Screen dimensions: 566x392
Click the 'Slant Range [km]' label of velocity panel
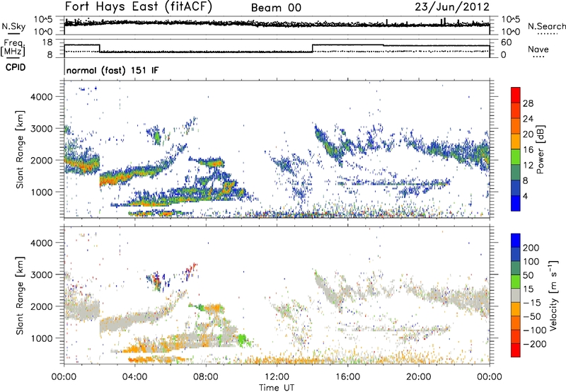[20, 295]
